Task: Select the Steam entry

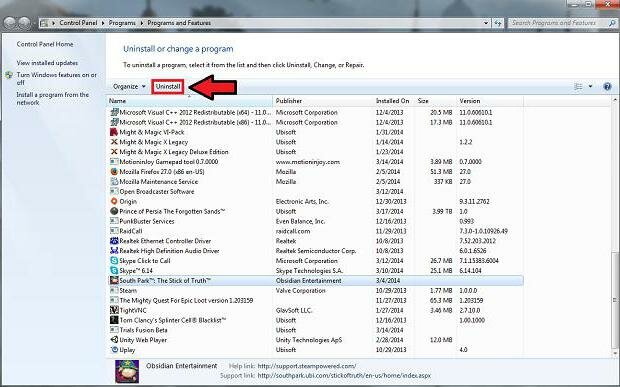Action: [x=316, y=291]
